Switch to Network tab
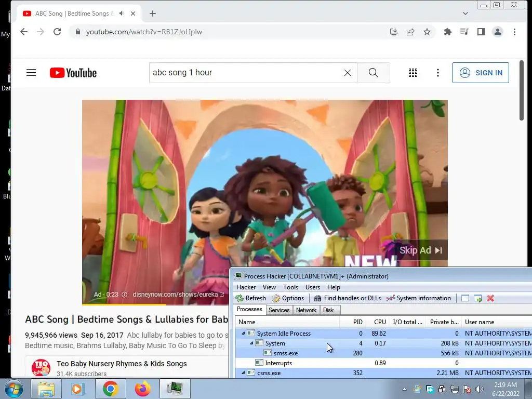 click(x=306, y=310)
